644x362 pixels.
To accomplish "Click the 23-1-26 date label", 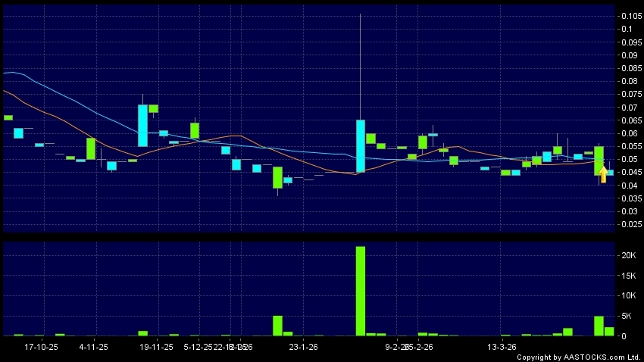I will (303, 347).
